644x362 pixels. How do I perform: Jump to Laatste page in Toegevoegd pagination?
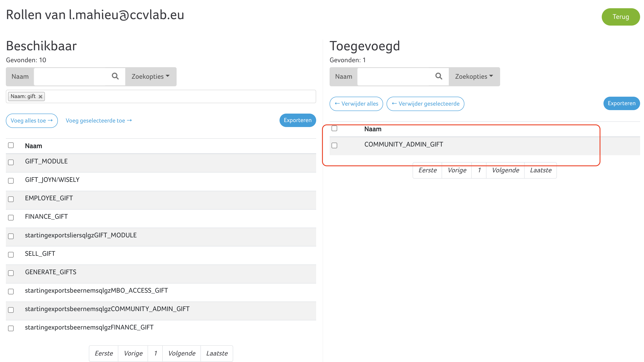click(540, 170)
